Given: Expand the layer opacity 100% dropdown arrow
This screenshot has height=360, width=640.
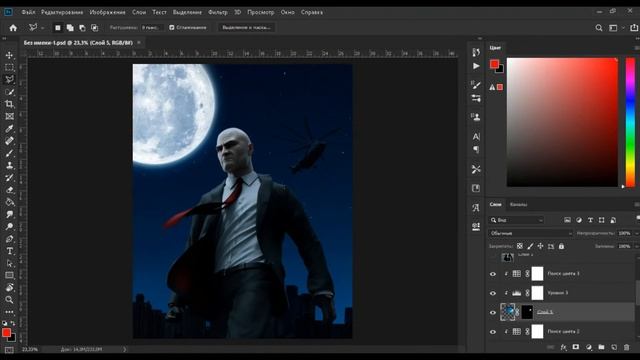Looking at the screenshot, I should point(636,233).
